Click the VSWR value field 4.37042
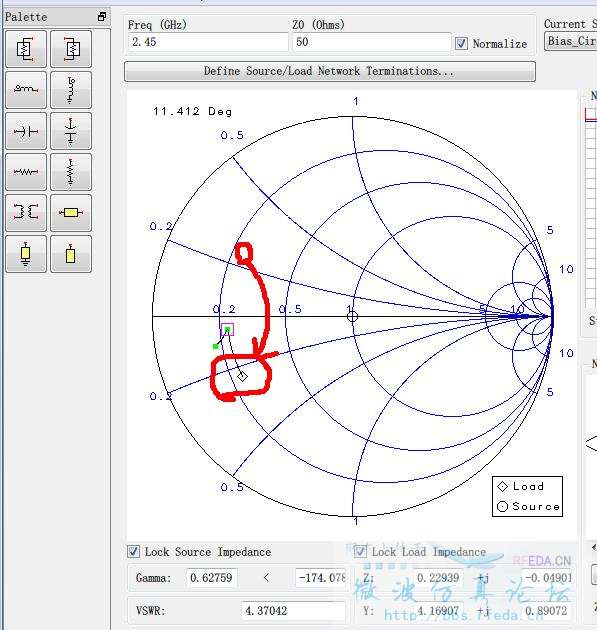This screenshot has width=597, height=630. tap(293, 611)
